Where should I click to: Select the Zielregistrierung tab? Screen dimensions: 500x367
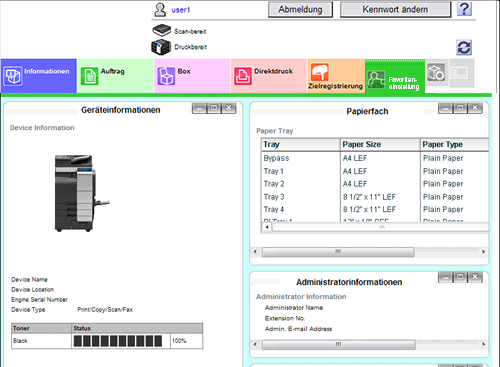336,76
